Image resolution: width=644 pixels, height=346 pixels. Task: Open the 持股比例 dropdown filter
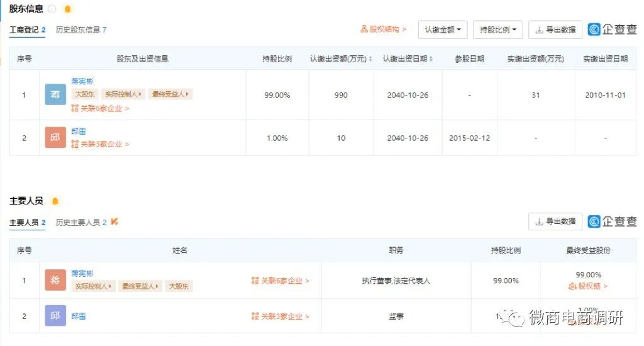(x=497, y=30)
